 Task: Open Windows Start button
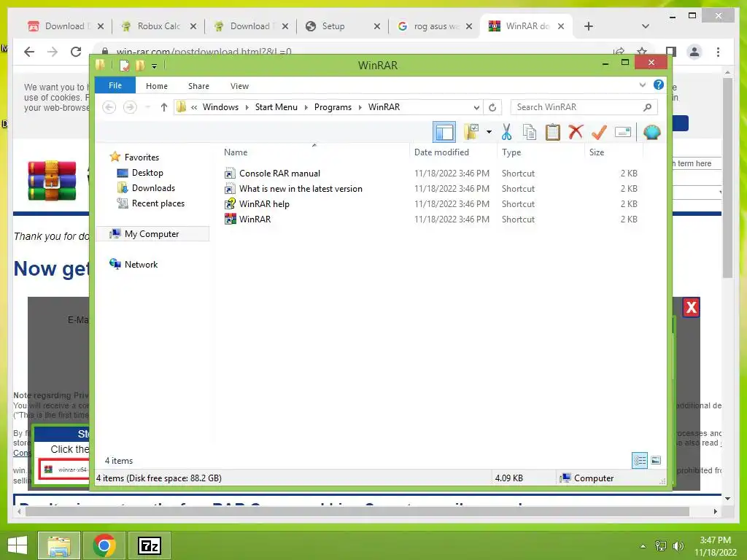tap(18, 545)
